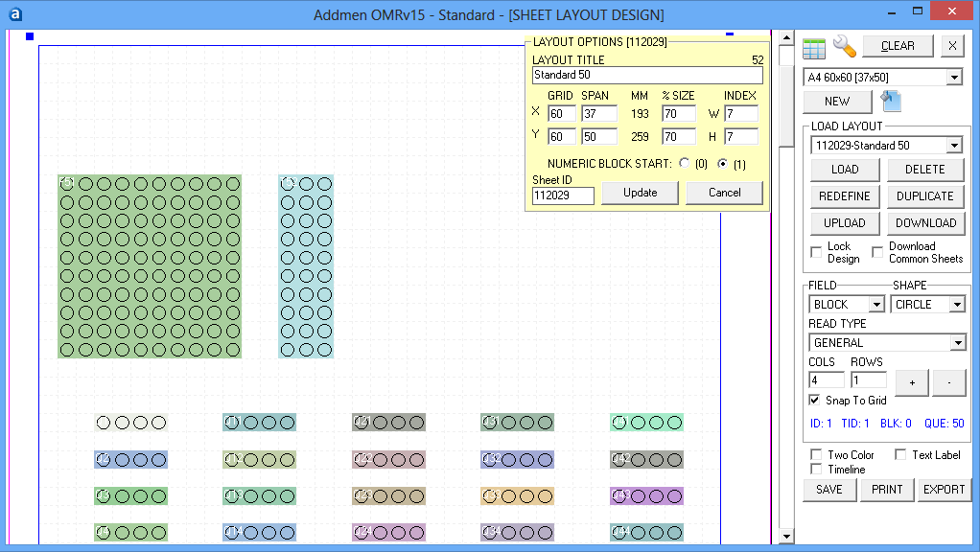This screenshot has width=980, height=552.
Task: Click the PRINT button
Action: coord(887,490)
